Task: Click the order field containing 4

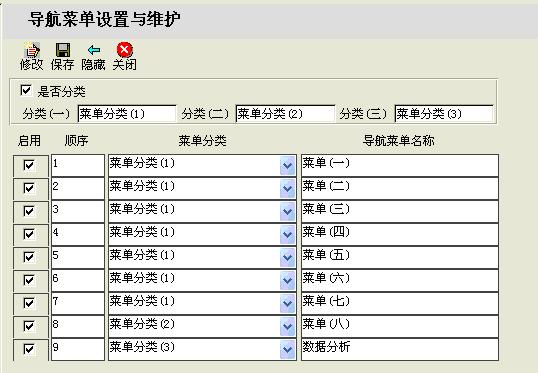Action: tap(78, 234)
